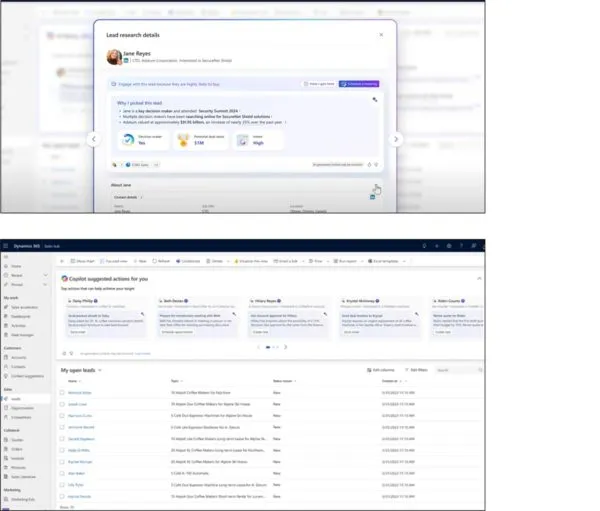
Task: Give thumbs down in Lead research details
Action: coord(376,165)
